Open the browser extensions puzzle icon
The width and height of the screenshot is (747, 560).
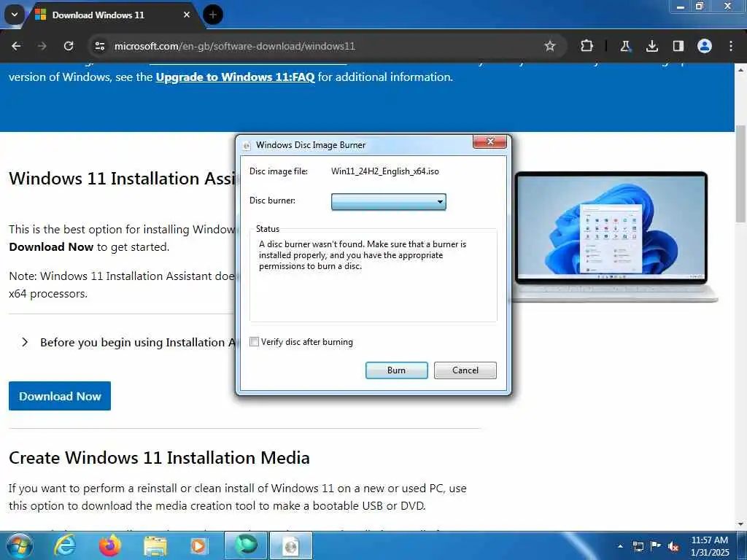587,46
